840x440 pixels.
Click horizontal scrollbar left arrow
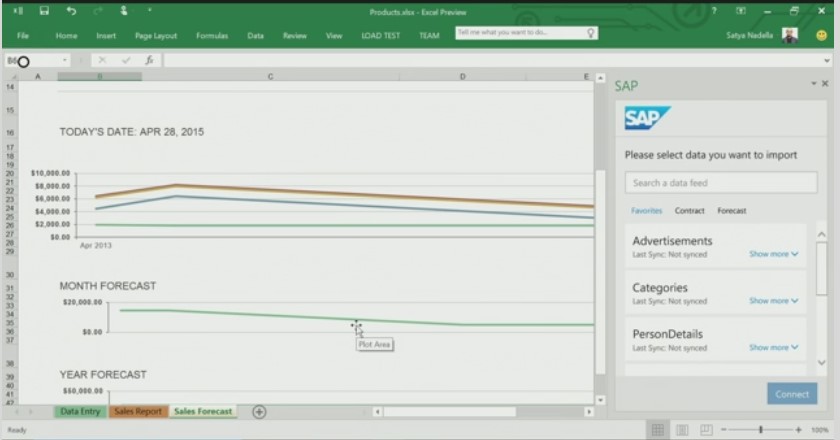(x=378, y=412)
